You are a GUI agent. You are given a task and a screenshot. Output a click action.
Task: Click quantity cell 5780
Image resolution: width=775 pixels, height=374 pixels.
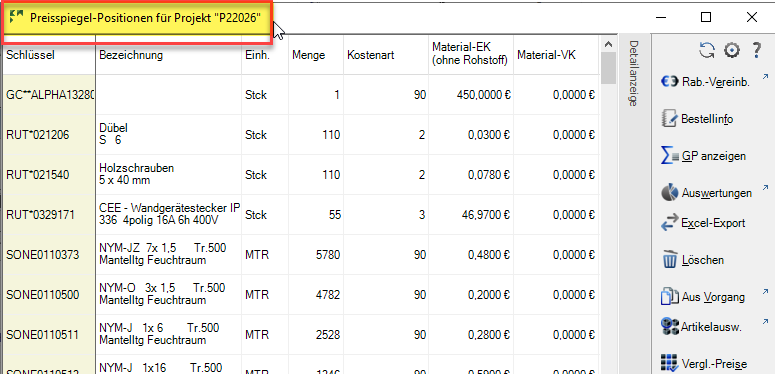tap(316, 255)
